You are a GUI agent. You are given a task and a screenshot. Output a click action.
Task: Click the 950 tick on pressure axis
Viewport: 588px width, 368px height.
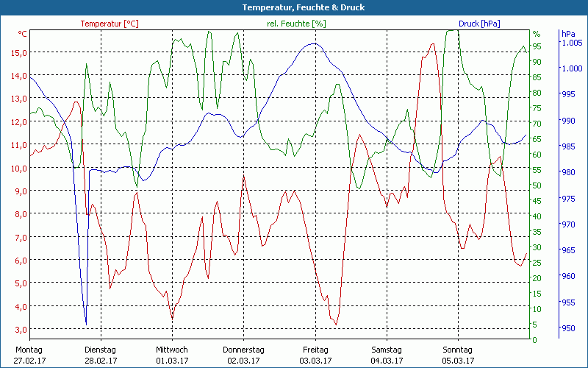pyautogui.click(x=570, y=328)
